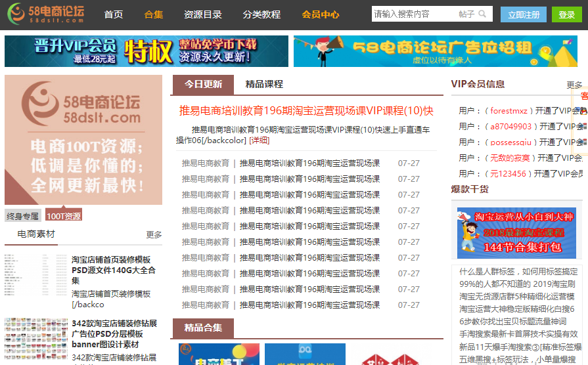Open user 元123456 profile link
The image size is (588, 365).
coord(508,174)
